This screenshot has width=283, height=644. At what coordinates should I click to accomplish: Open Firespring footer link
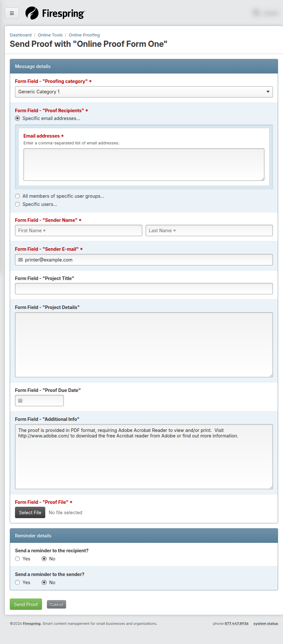click(32, 624)
